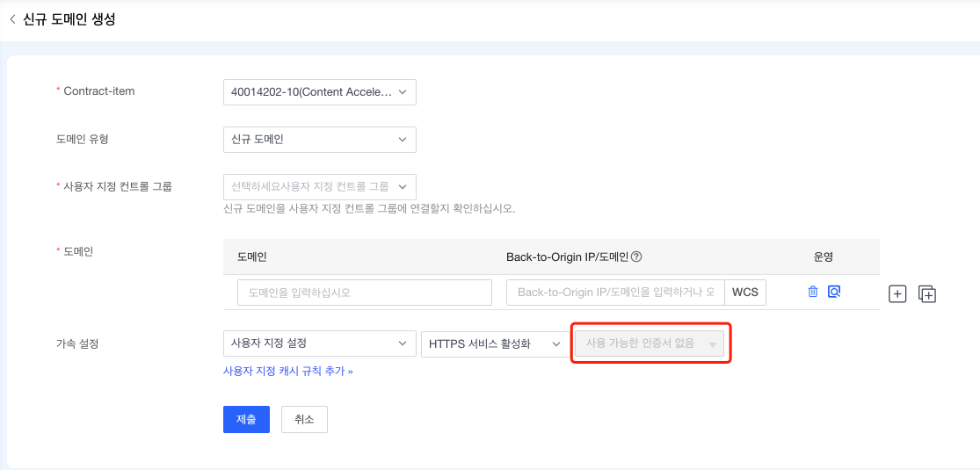Delete the domain row with trash icon
980x470 pixels.
click(813, 292)
